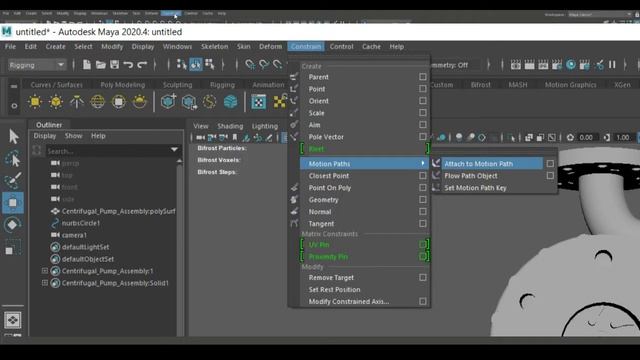Screen dimensions: 640x360
Task: Switch to the Poly Modeling shelf tab
Action: [122, 84]
